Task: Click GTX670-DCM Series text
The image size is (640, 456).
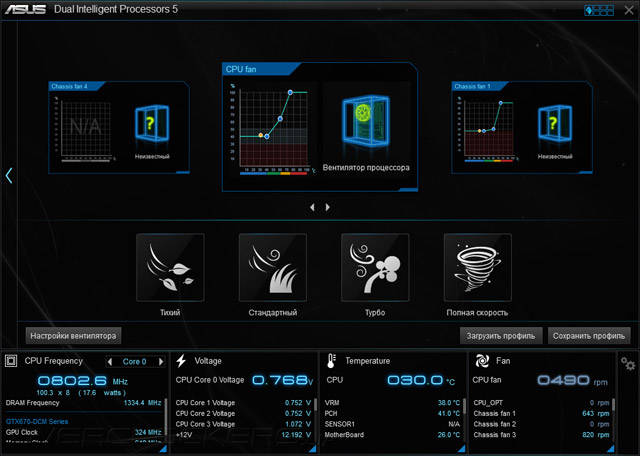Action: (37, 422)
